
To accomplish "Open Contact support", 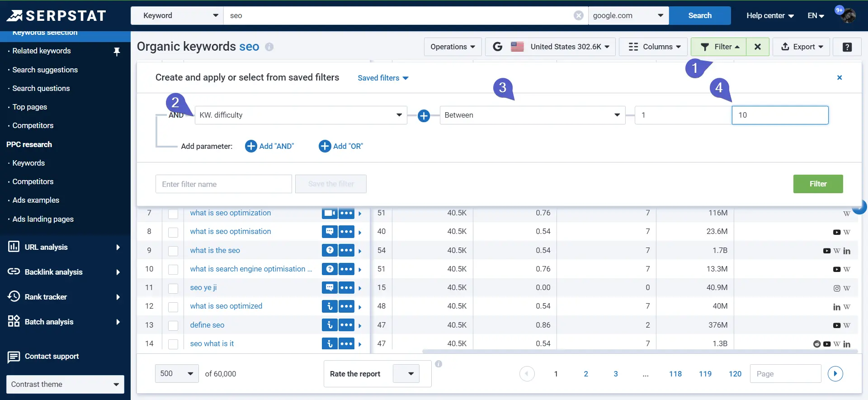I will click(x=43, y=357).
